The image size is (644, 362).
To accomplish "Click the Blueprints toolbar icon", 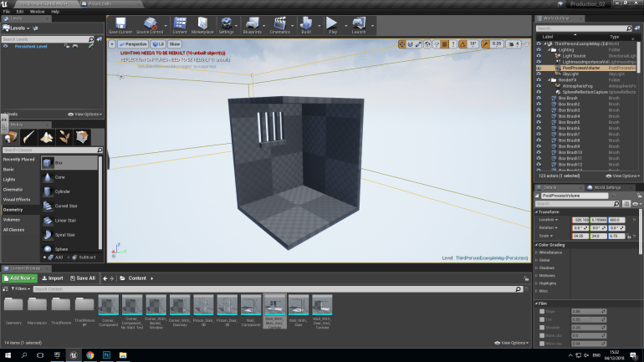I will [x=252, y=23].
